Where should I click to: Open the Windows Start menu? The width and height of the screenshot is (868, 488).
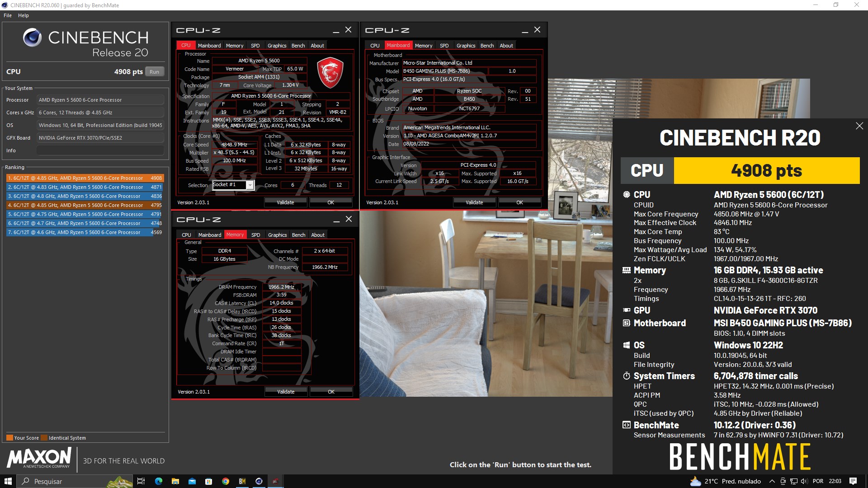pyautogui.click(x=8, y=481)
